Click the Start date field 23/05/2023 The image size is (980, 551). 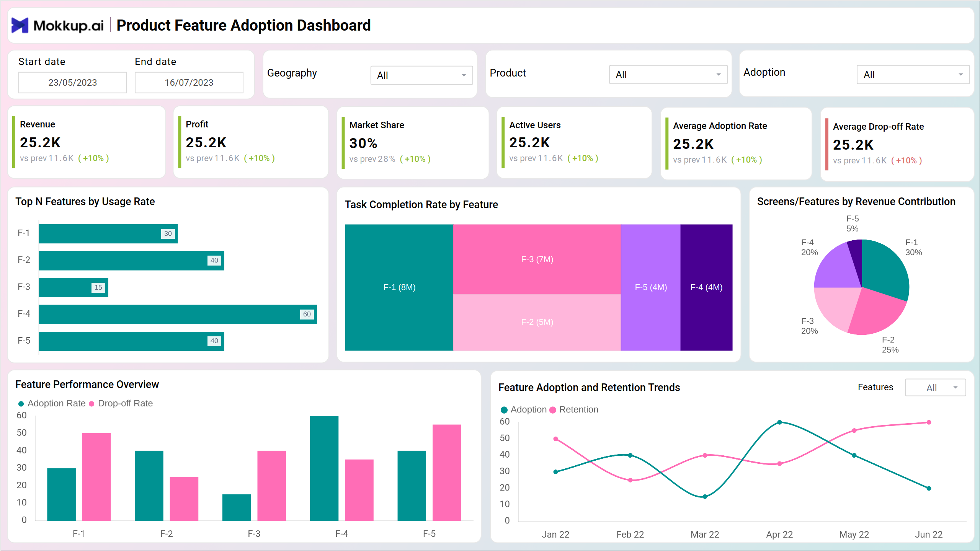tap(73, 82)
